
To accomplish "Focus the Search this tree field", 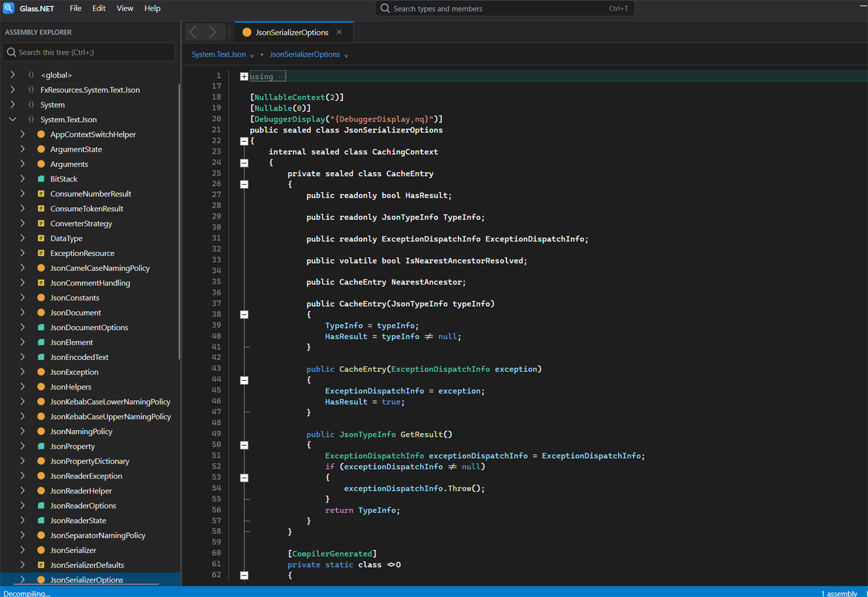I will (89, 52).
